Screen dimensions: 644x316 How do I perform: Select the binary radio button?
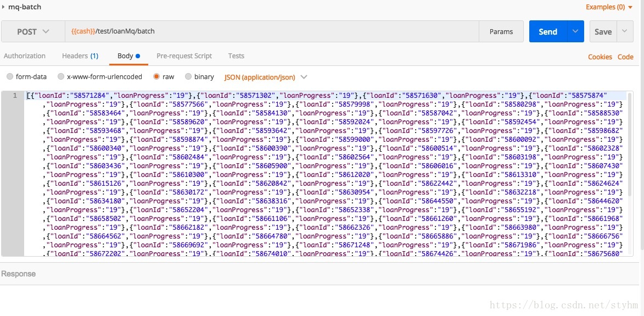[188, 76]
